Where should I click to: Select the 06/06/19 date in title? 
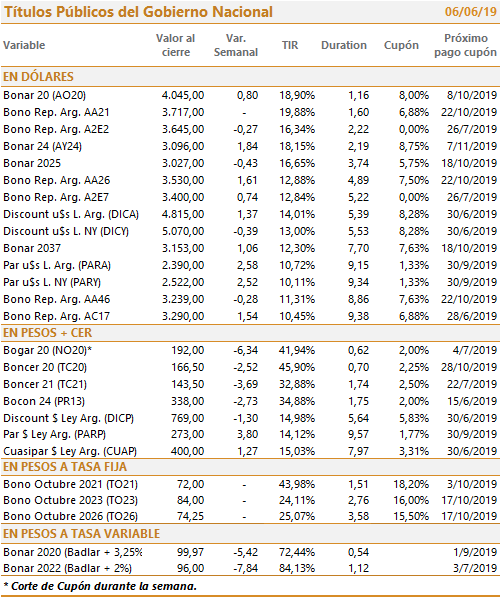click(471, 12)
